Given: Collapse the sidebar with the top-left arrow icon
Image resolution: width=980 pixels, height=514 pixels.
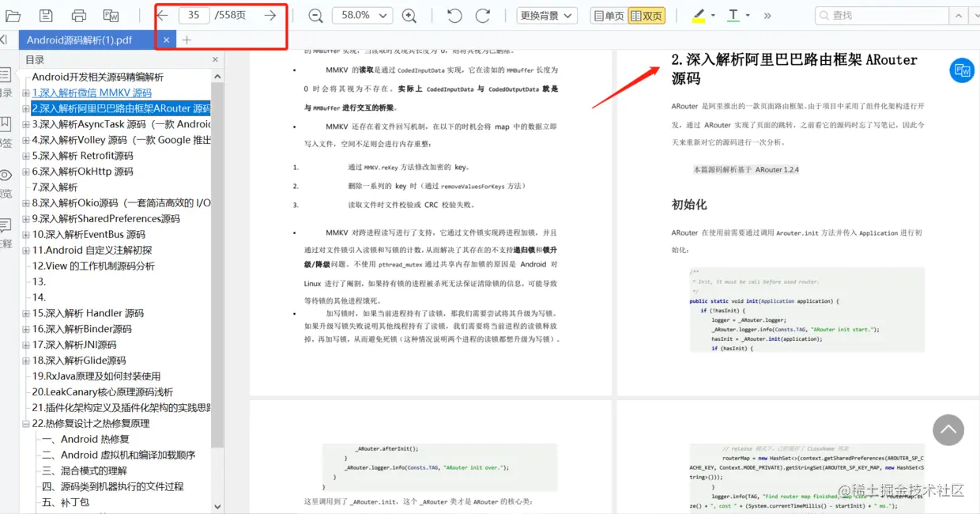Looking at the screenshot, I should click(x=4, y=40).
